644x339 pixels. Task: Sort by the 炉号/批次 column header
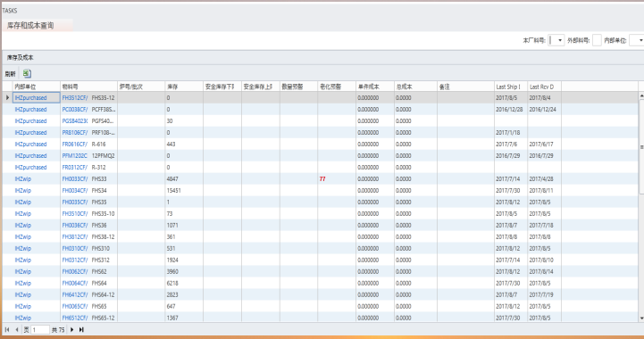[x=141, y=87]
